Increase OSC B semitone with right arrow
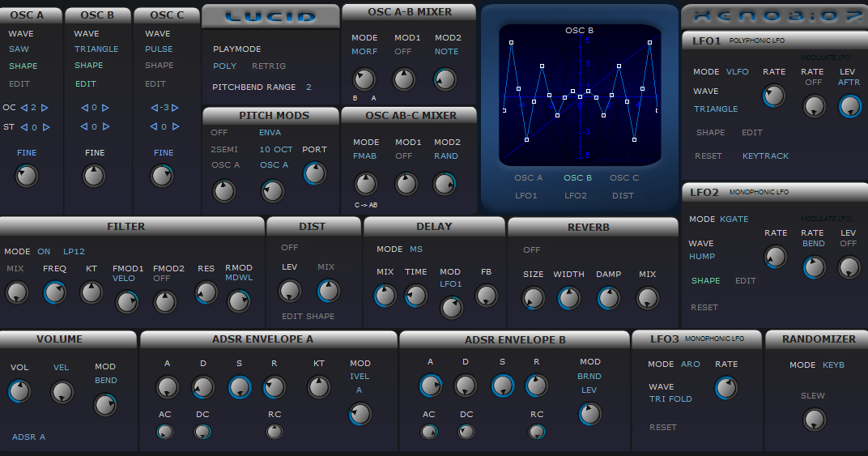 pos(106,127)
